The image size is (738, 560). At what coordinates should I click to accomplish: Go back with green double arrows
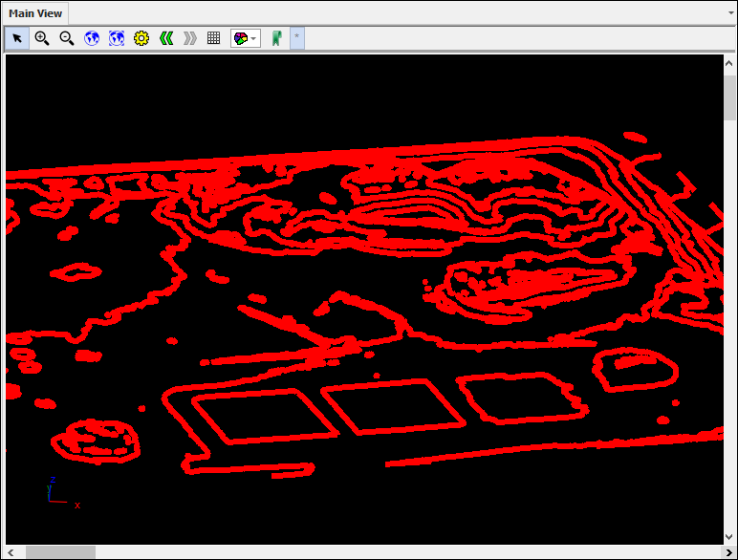point(166,38)
